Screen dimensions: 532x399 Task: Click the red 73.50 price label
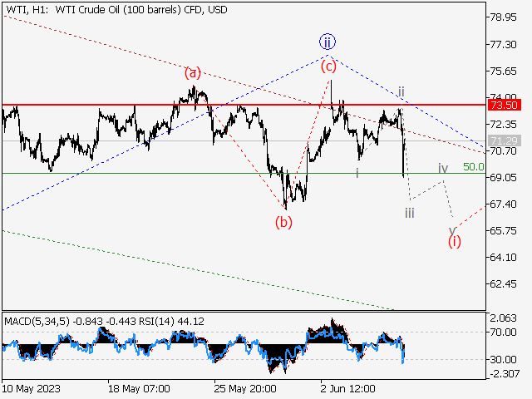(x=504, y=105)
